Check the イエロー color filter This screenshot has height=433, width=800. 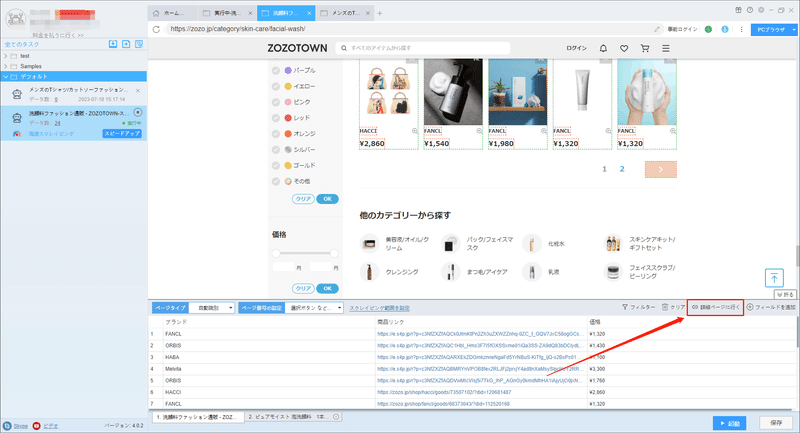coord(276,86)
